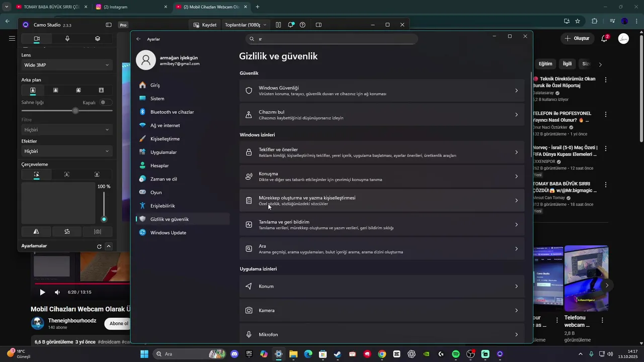Select the last Arka plan background option
Image resolution: width=644 pixels, height=362 pixels.
(101, 90)
